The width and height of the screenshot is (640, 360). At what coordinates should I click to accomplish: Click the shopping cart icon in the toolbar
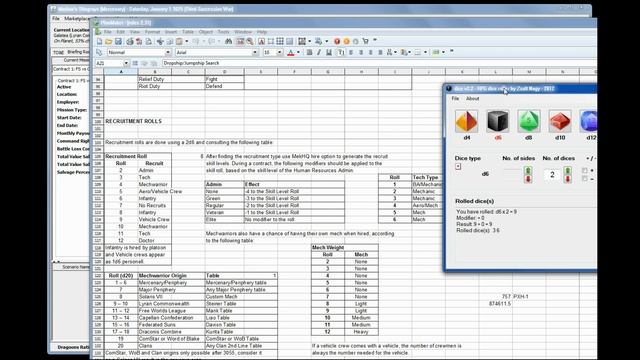point(365,41)
